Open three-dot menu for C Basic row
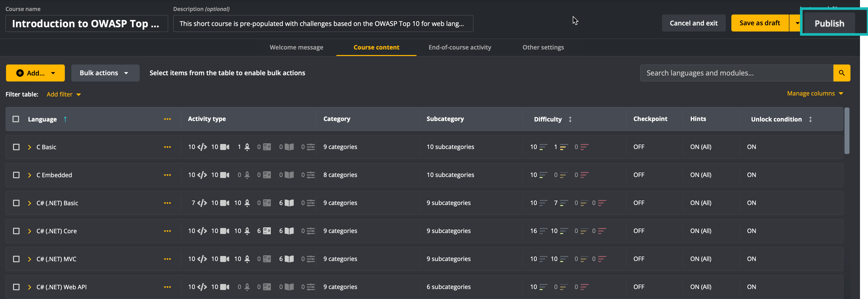Screen dimensions: 868x299 [x=167, y=147]
